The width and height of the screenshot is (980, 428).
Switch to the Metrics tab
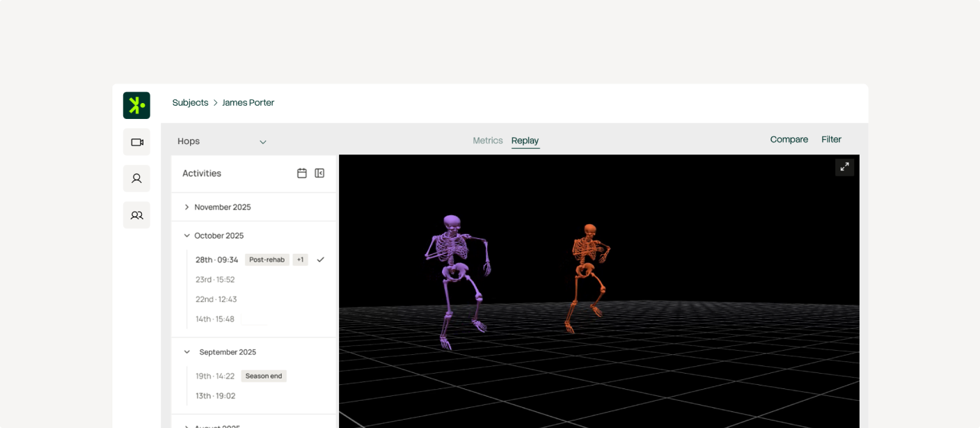(488, 141)
